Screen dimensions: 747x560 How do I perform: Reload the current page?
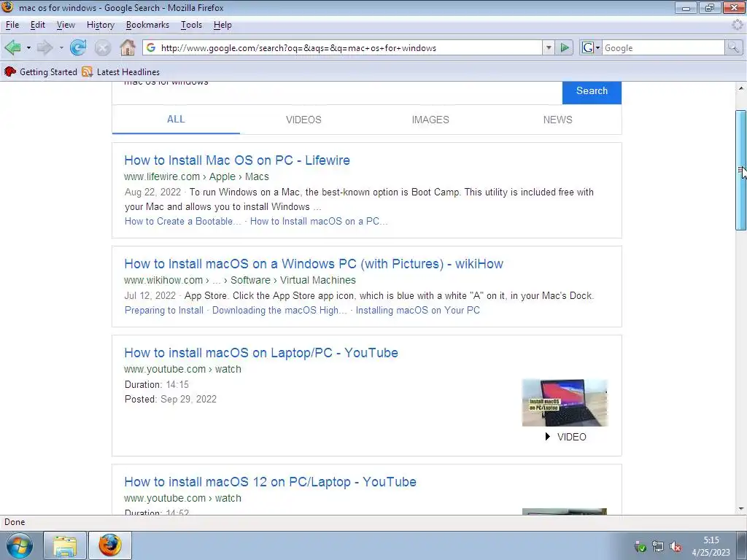click(x=78, y=47)
